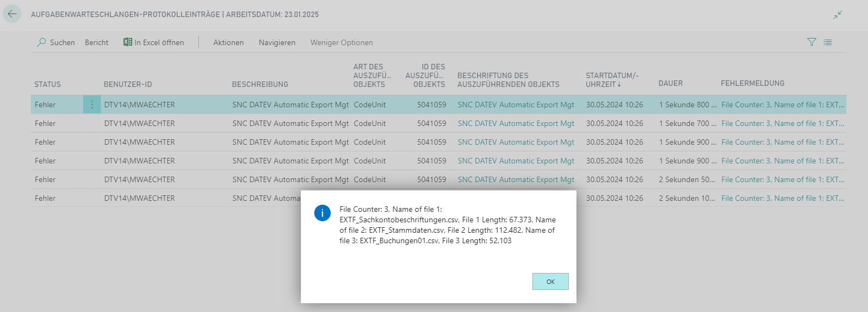Open the Bericht menu
This screenshot has height=312, width=868.
pos(96,42)
